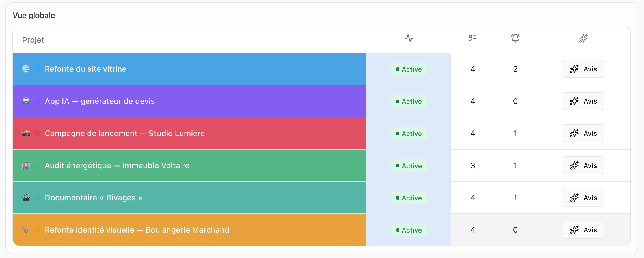The height and width of the screenshot is (258, 644).
Task: Click the activity pulse column header icon
Action: (x=409, y=38)
